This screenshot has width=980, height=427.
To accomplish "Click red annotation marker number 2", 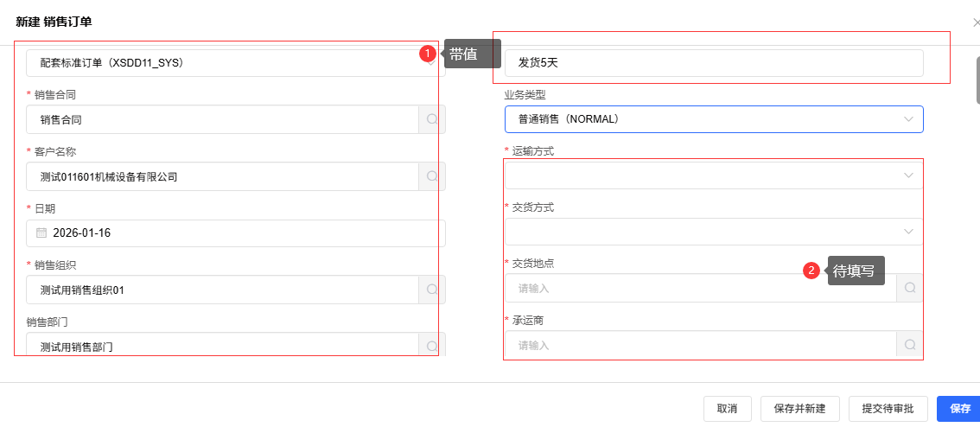I will click(811, 271).
